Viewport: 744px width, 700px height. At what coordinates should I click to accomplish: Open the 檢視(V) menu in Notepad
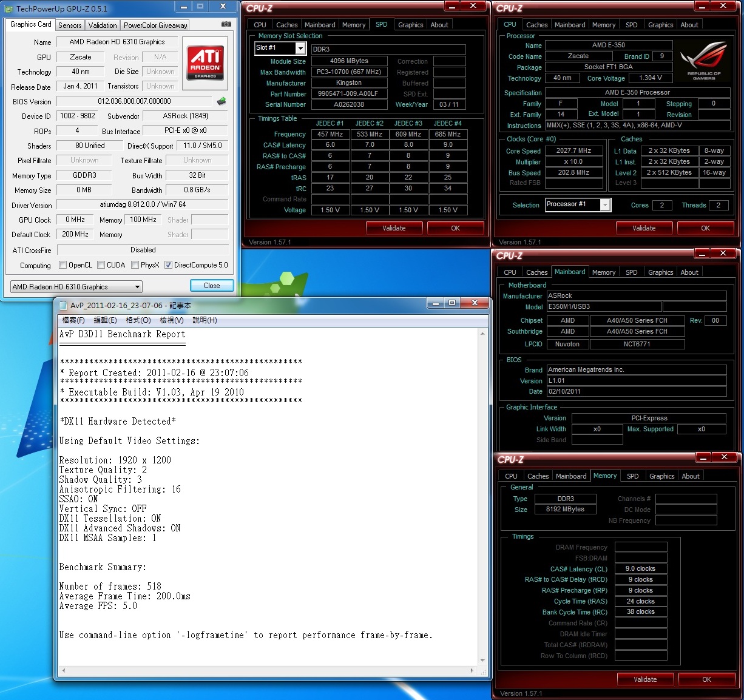[x=171, y=320]
